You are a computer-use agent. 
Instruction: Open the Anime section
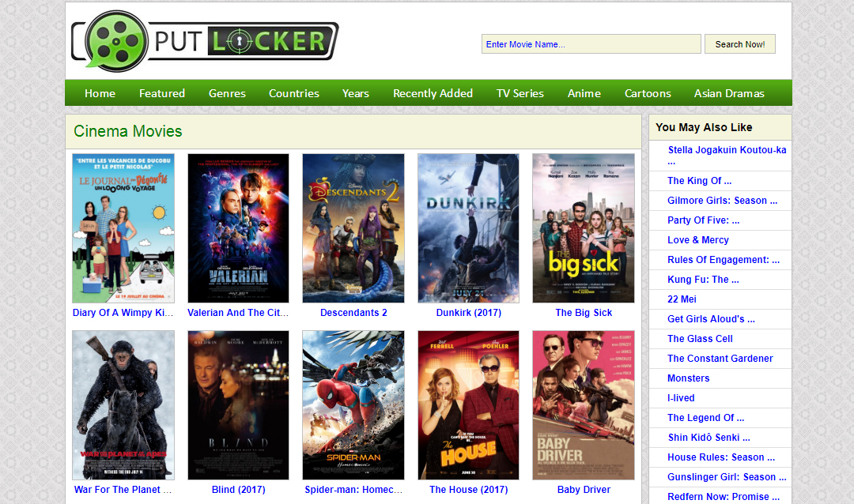pyautogui.click(x=584, y=92)
